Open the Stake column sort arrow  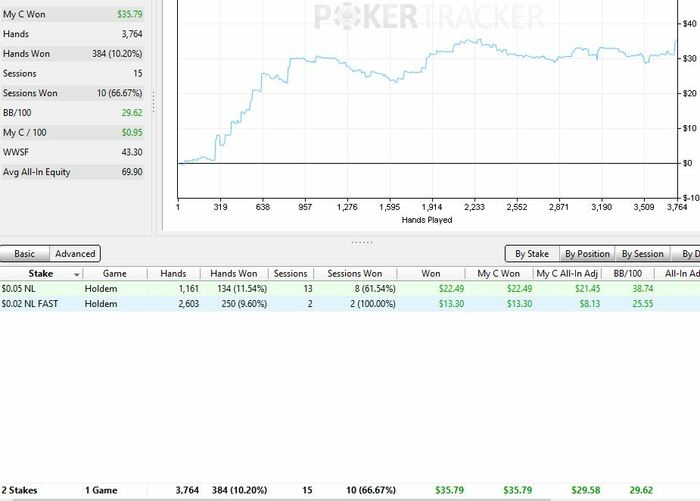[77, 275]
